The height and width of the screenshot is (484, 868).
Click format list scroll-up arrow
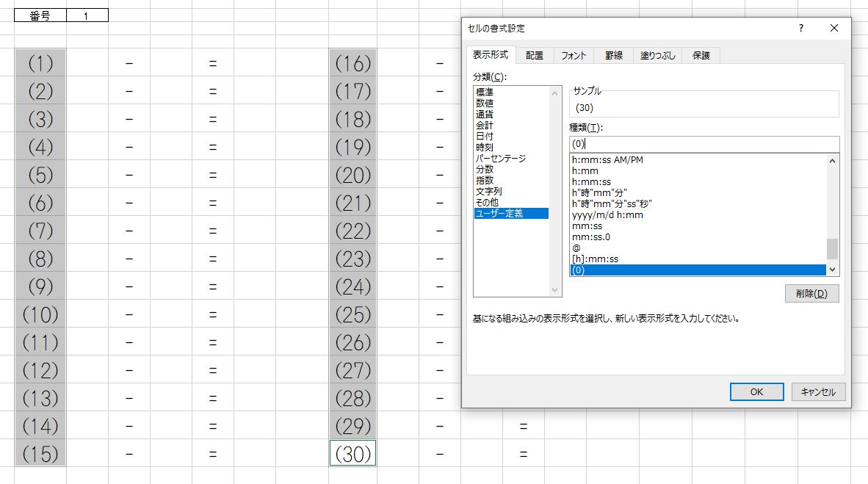click(832, 161)
